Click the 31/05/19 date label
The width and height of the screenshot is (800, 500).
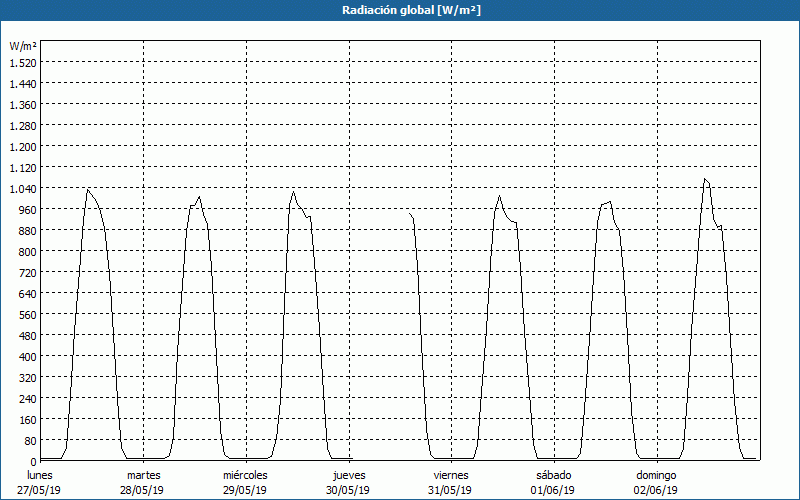tap(450, 490)
